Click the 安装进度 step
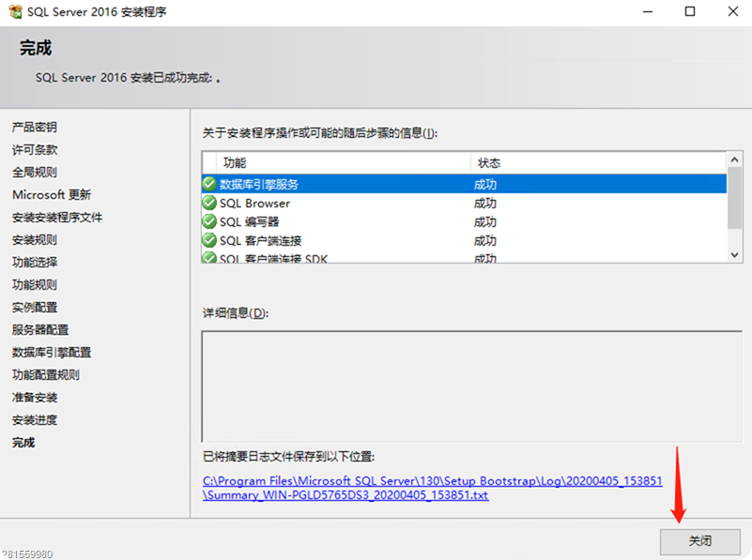Screen dimensions: 752x560 tap(35, 419)
